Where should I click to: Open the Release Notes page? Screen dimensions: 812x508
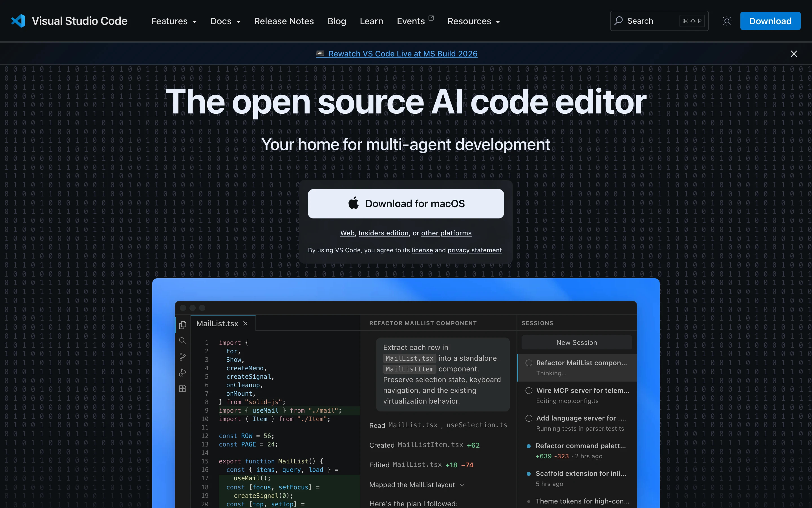pos(284,21)
